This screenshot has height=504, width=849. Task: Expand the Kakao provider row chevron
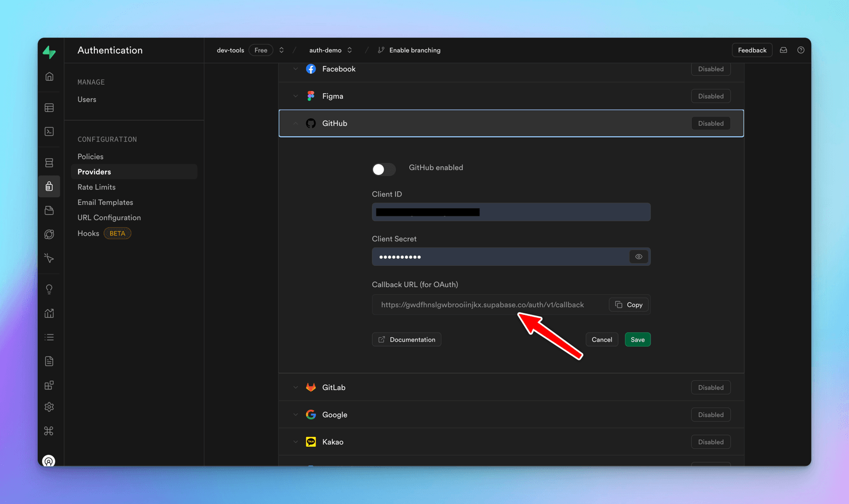pos(295,442)
